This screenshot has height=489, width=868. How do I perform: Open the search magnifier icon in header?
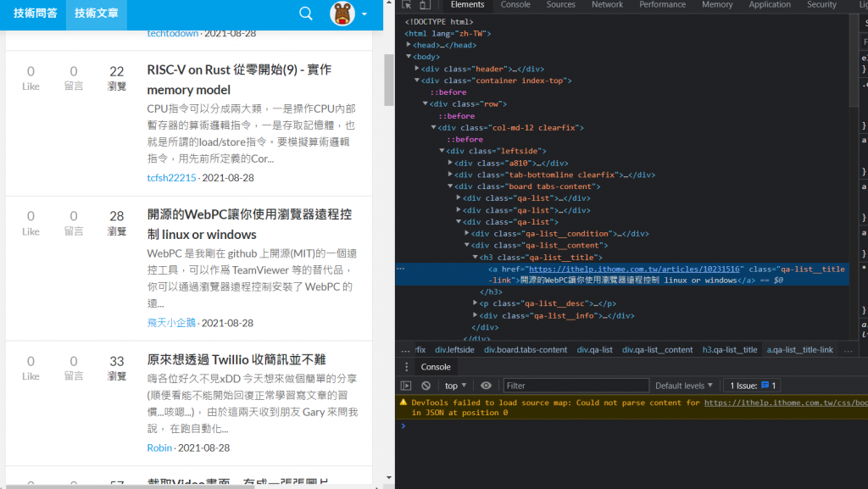tap(305, 14)
